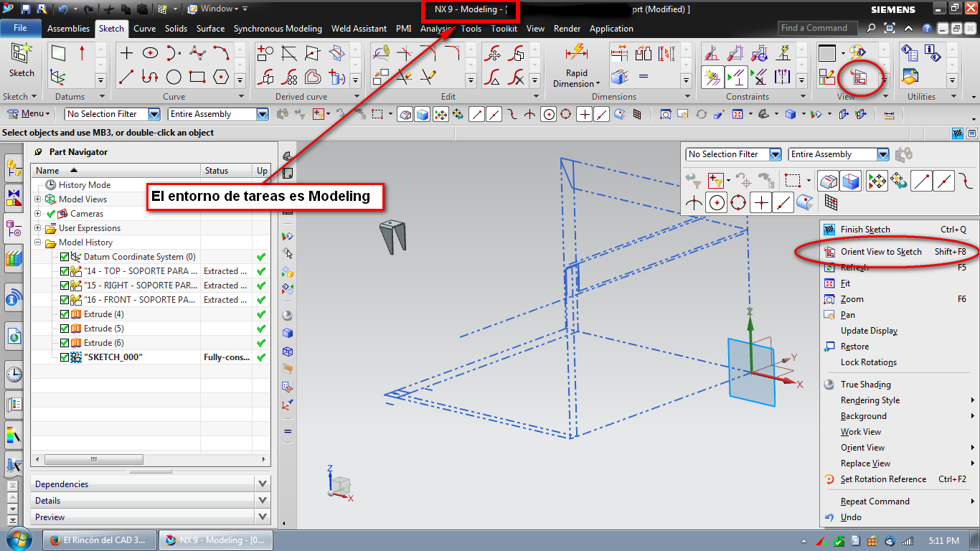Collapse the Model History tree node
980x551 pixels.
pyautogui.click(x=38, y=242)
